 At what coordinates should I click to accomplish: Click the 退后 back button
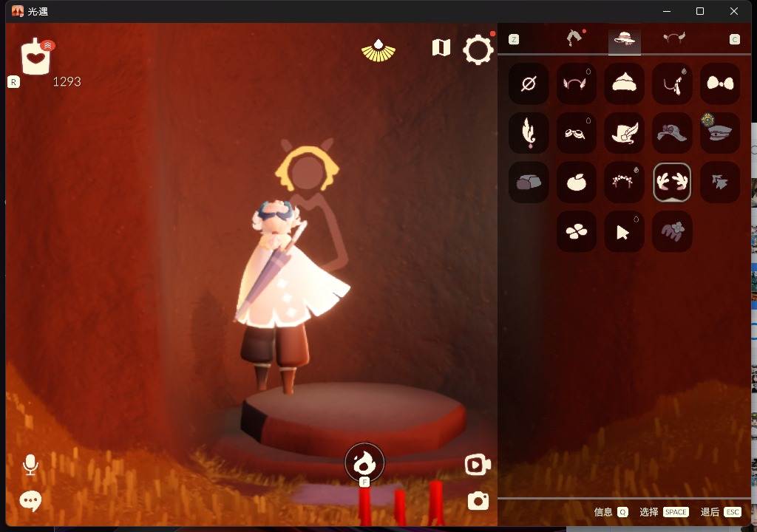click(720, 512)
